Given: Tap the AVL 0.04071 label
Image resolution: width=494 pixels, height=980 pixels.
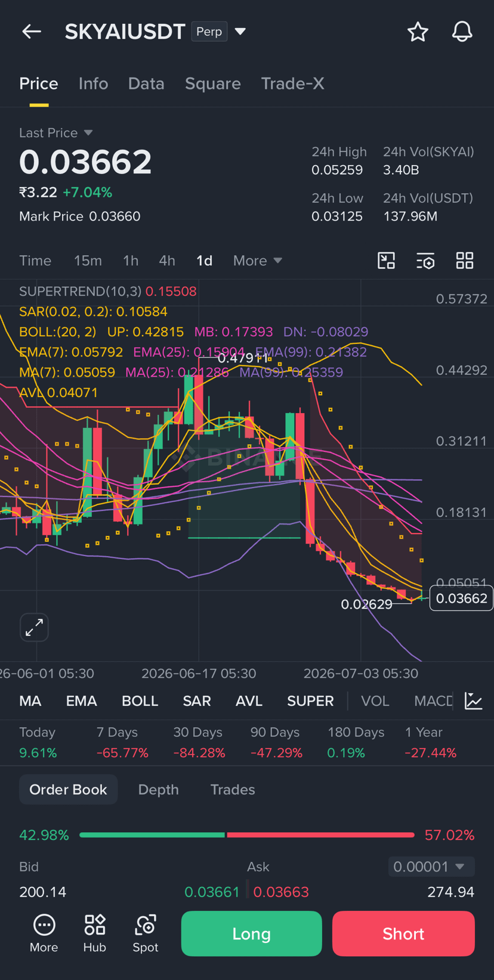Looking at the screenshot, I should 58,392.
